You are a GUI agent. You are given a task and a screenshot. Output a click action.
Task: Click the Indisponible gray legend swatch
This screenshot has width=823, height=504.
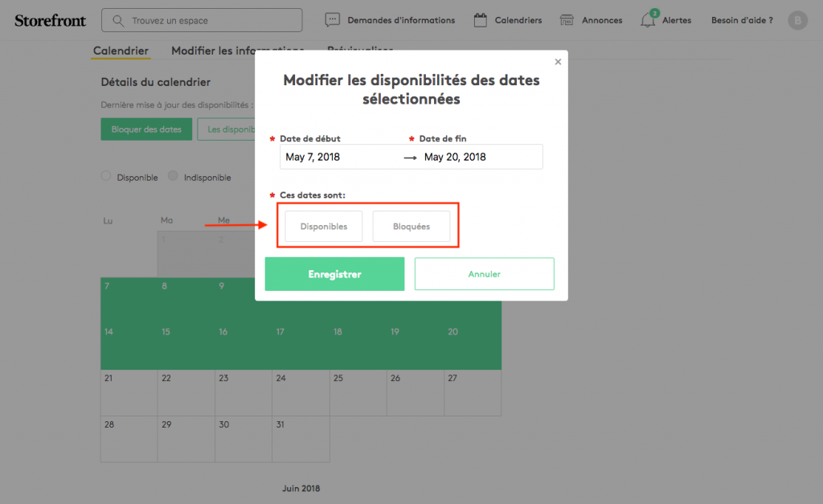(x=173, y=177)
